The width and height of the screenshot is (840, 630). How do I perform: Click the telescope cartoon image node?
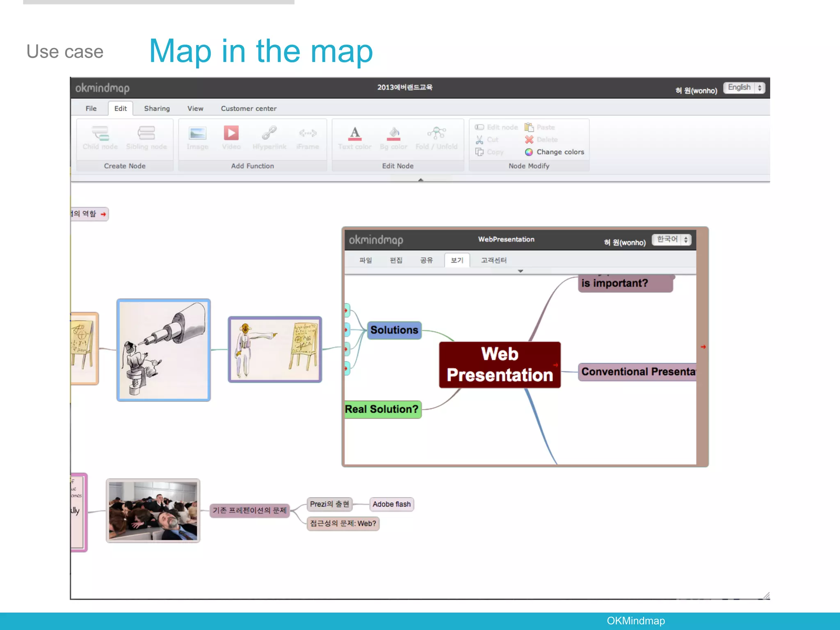click(164, 350)
